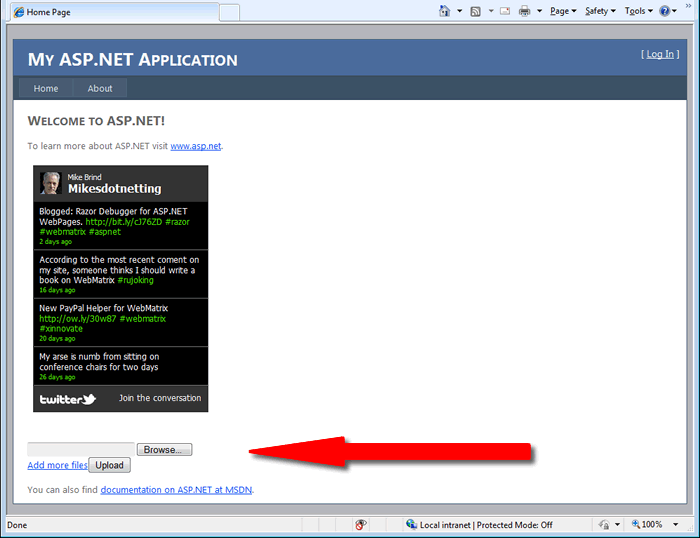Open the bit.ly/cJ76ZD tweet link

click(x=124, y=222)
